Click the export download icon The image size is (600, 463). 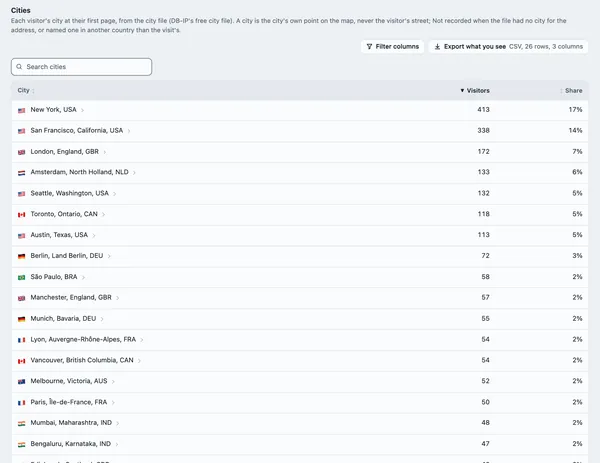tap(437, 47)
